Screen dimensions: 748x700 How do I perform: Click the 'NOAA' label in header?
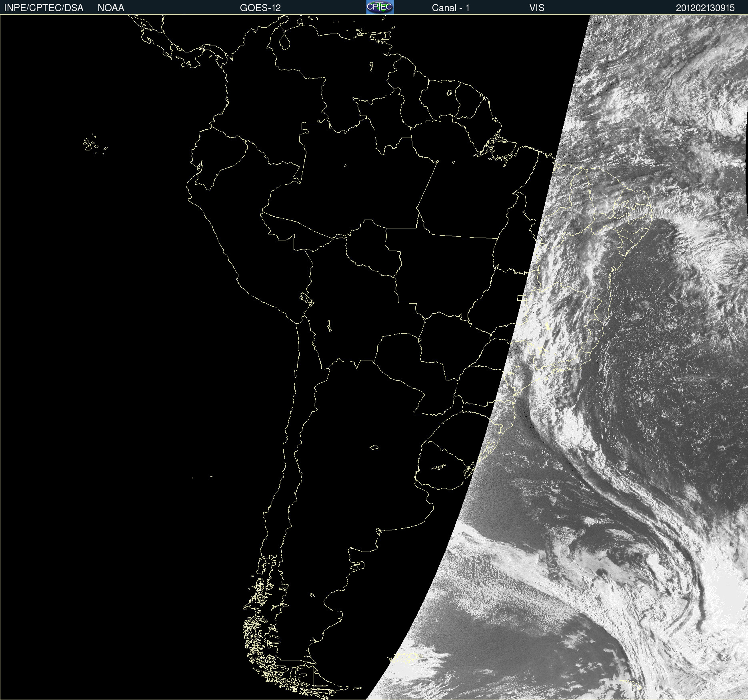pos(111,8)
